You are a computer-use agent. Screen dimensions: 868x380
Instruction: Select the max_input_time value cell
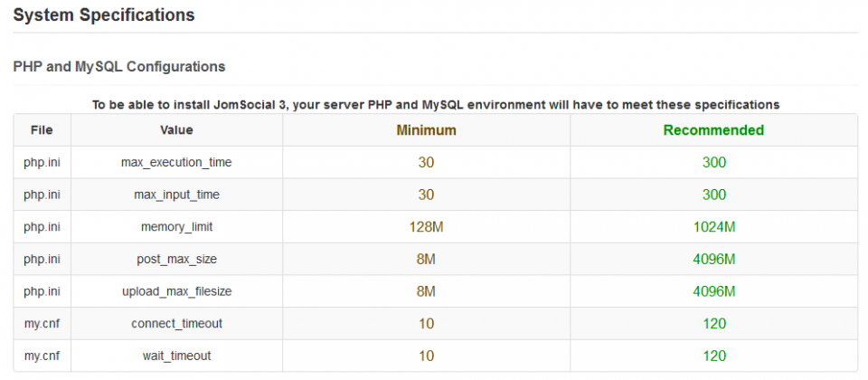[x=176, y=195]
